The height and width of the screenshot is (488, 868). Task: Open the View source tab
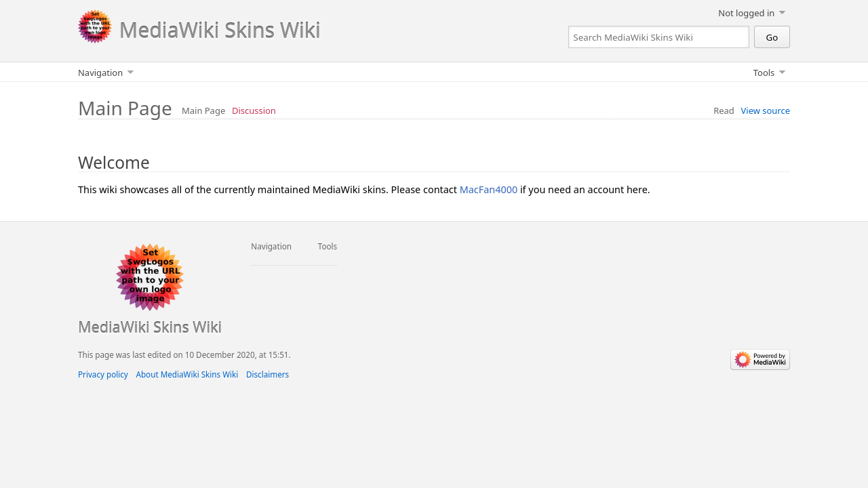(x=765, y=110)
